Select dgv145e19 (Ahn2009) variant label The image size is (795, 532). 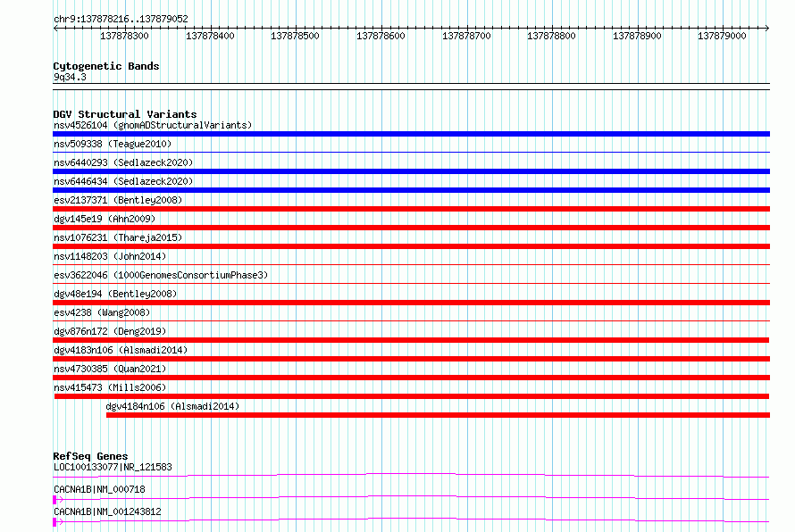(105, 219)
